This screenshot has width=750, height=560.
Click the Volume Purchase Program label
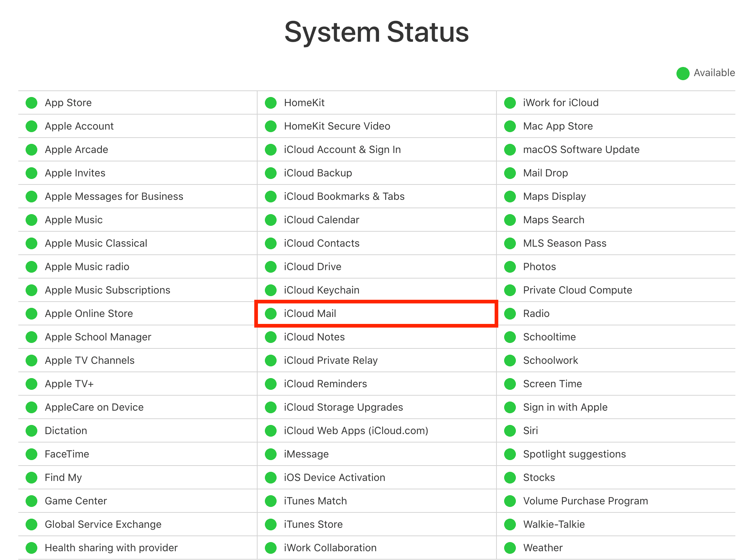585,501
